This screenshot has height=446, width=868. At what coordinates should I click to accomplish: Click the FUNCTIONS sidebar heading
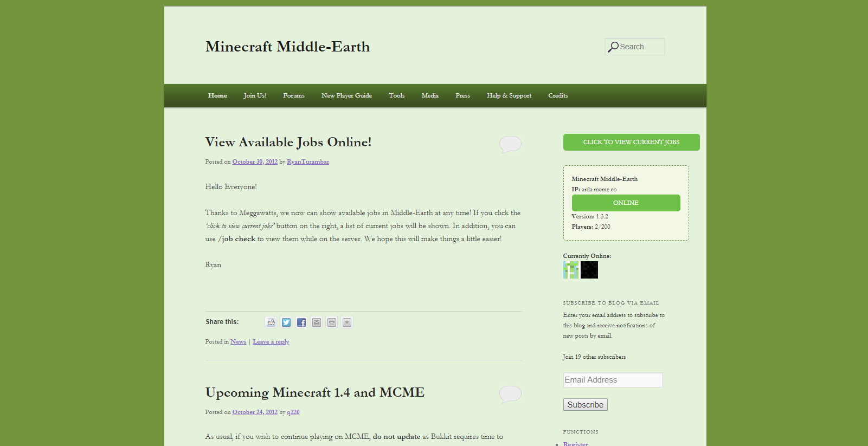(x=581, y=432)
